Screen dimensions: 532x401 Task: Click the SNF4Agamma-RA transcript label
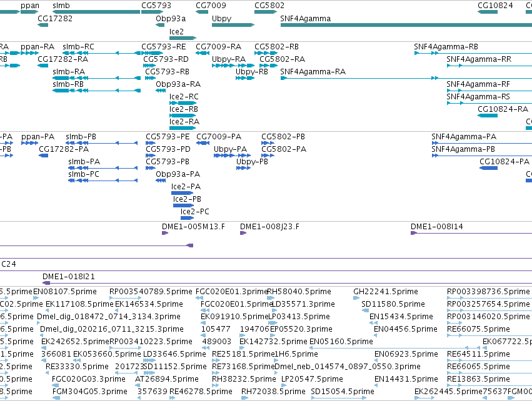313,72
